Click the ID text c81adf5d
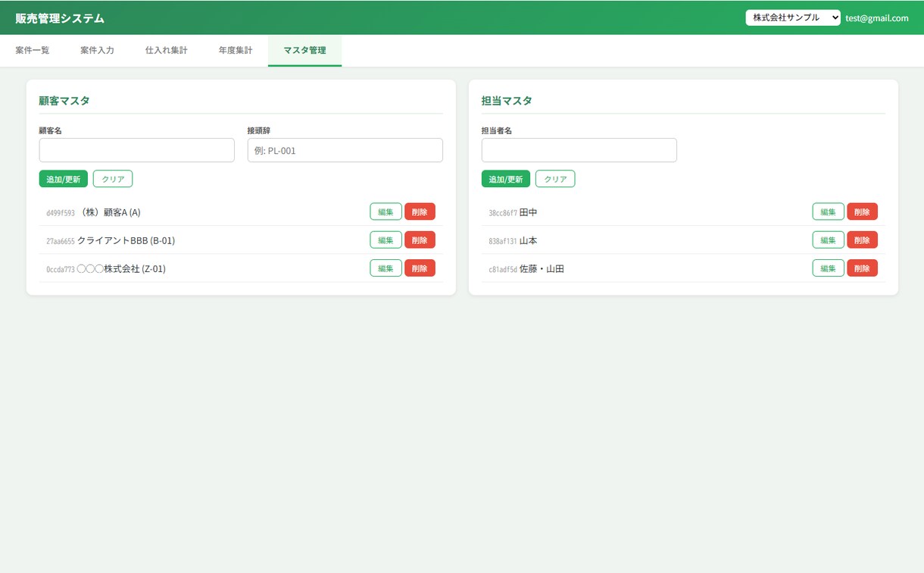This screenshot has width=924, height=573. tap(503, 269)
